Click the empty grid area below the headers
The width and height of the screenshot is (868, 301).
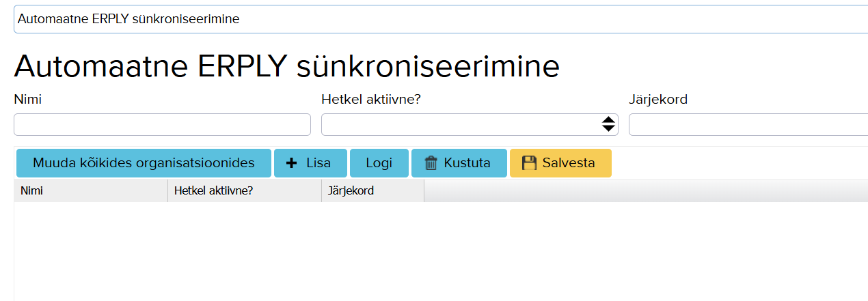[437, 251]
